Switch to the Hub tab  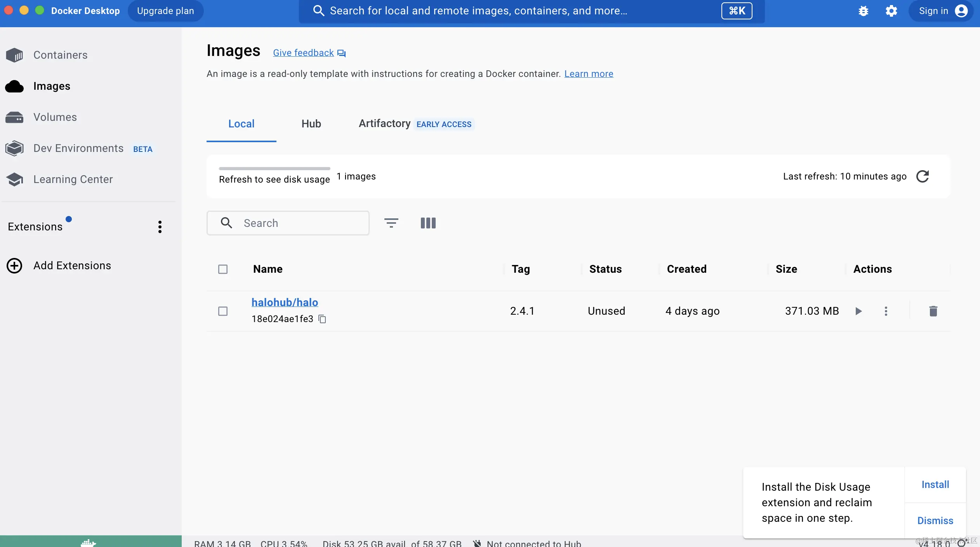311,124
